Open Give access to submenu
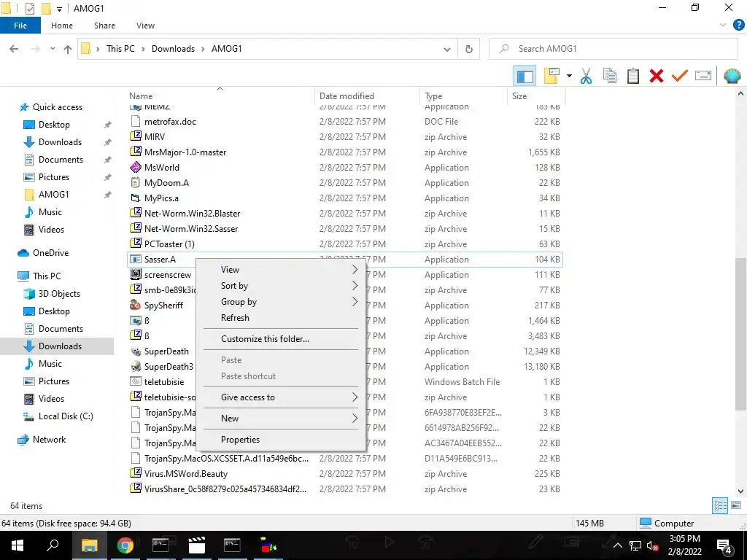The height and width of the screenshot is (560, 747). 281,397
